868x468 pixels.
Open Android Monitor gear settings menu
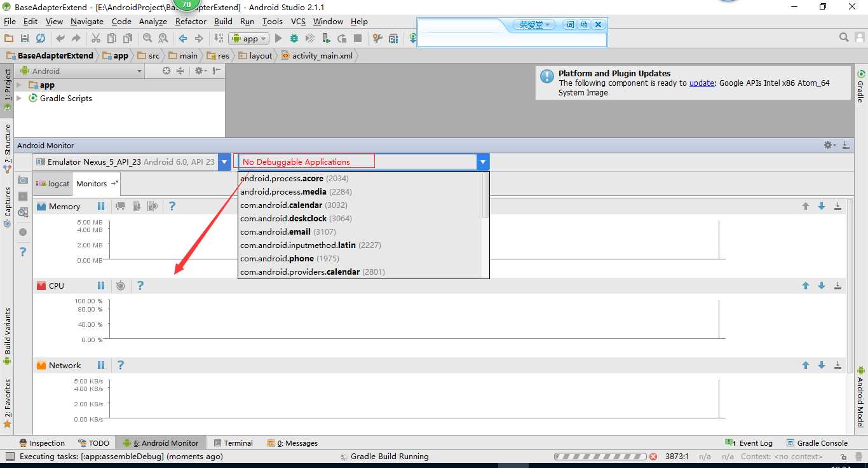[829, 145]
